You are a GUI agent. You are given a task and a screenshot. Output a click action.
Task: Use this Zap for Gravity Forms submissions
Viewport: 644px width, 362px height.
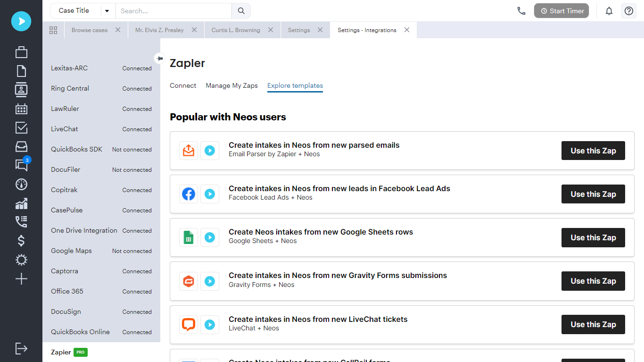pyautogui.click(x=593, y=281)
